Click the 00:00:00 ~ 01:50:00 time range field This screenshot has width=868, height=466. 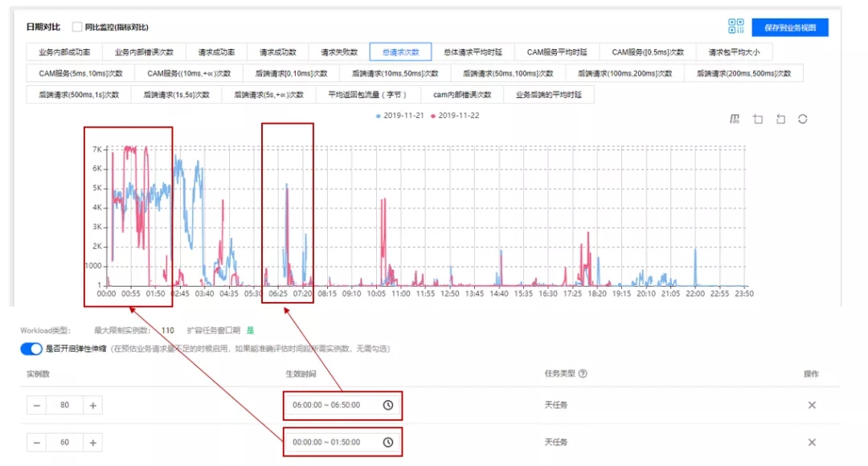342,442
